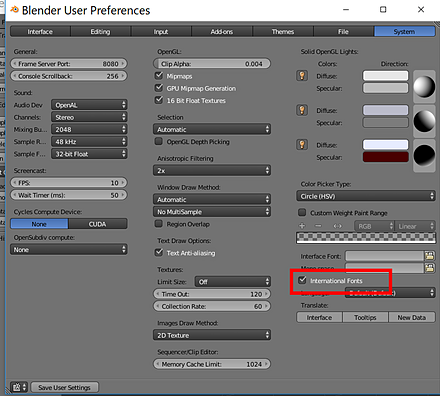The width and height of the screenshot is (440, 396).
Task: Uncheck International Fonts
Action: pos(302,280)
